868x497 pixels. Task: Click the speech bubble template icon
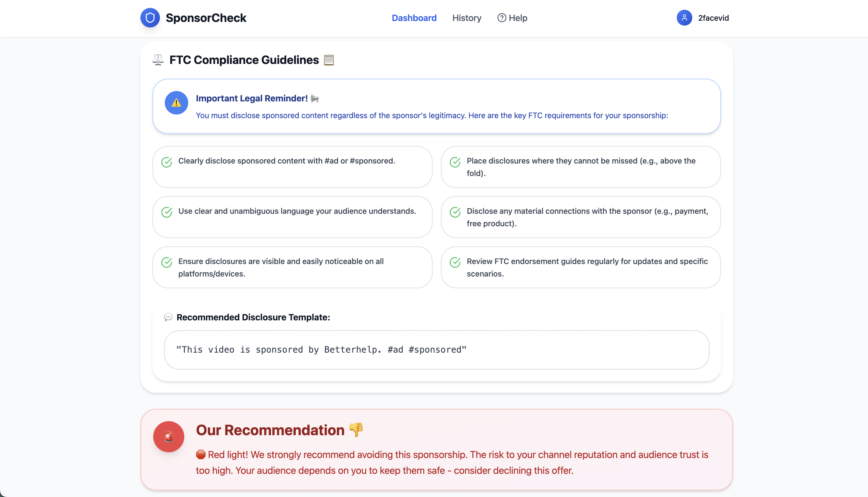coord(168,317)
